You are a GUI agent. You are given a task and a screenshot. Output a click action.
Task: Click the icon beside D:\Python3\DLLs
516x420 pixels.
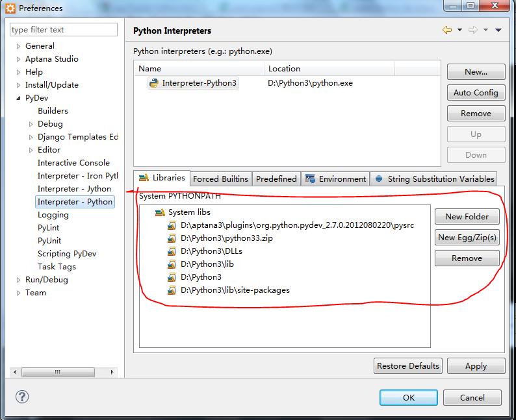click(x=172, y=251)
